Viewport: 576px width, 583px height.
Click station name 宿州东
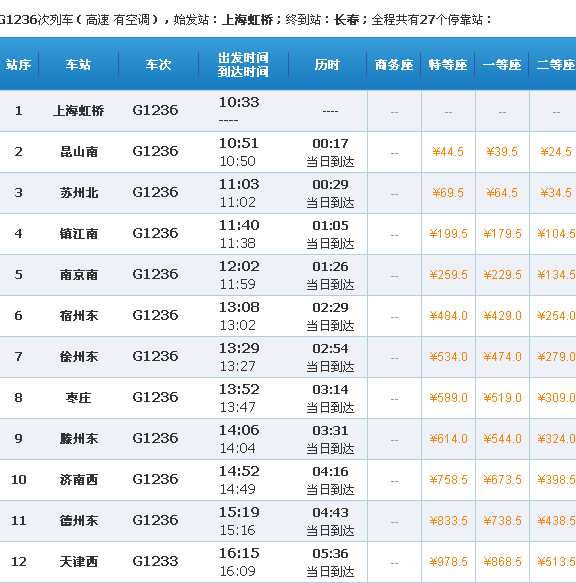point(79,315)
